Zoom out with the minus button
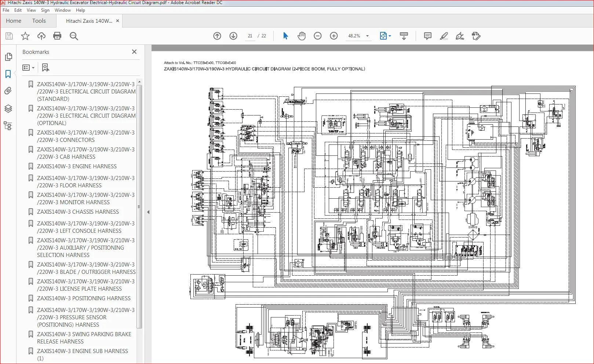 click(318, 36)
